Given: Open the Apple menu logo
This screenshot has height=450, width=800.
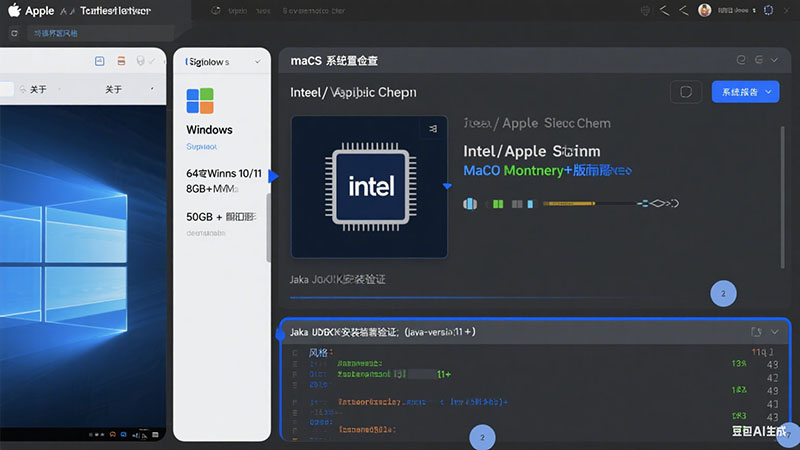Looking at the screenshot, I should (14, 10).
